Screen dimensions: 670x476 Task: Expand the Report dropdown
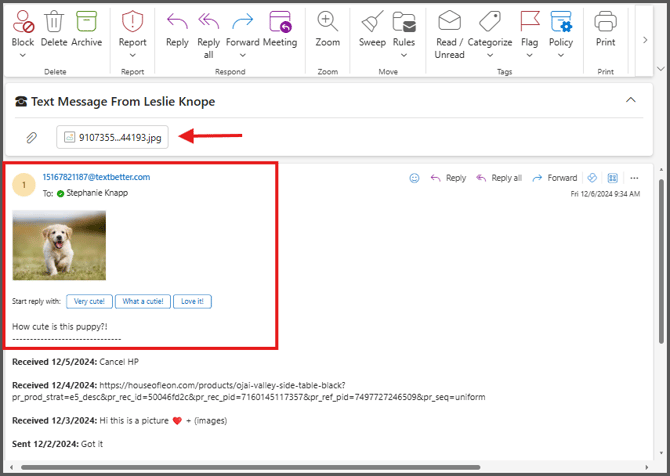coord(132,55)
